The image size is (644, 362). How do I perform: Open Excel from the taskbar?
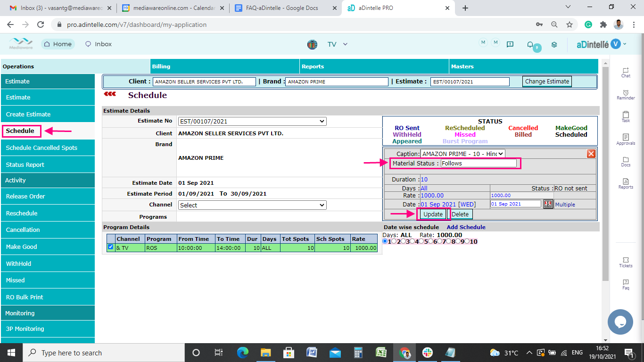(381, 353)
